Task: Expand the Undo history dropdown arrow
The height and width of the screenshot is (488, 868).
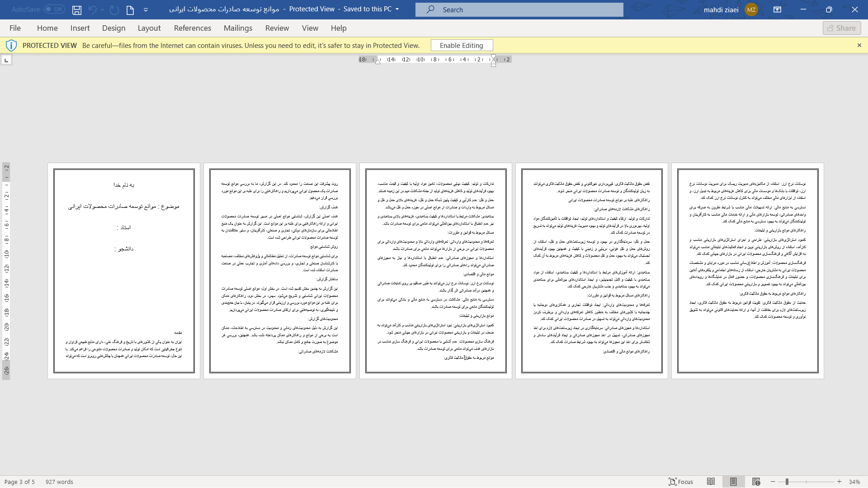Action: coord(103,9)
